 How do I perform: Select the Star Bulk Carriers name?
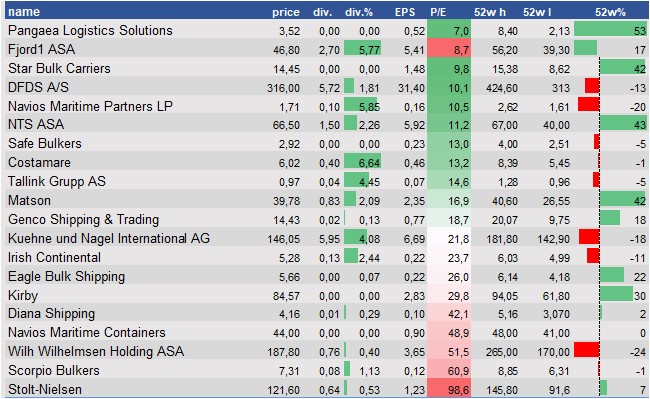coord(59,68)
